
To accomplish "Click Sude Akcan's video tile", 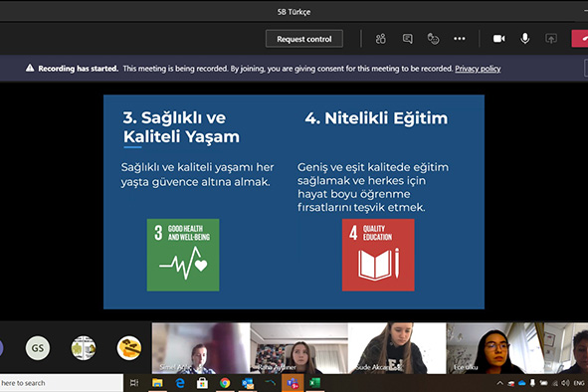I will point(397,348).
